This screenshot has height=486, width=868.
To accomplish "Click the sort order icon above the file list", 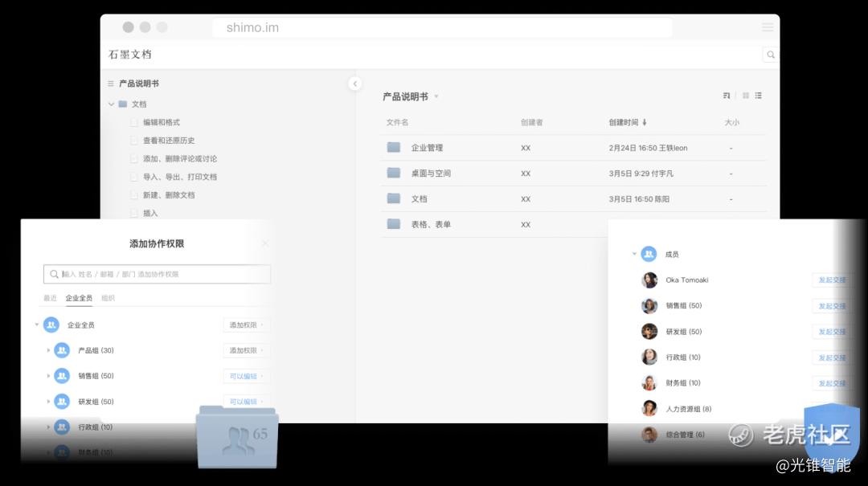I will (727, 96).
